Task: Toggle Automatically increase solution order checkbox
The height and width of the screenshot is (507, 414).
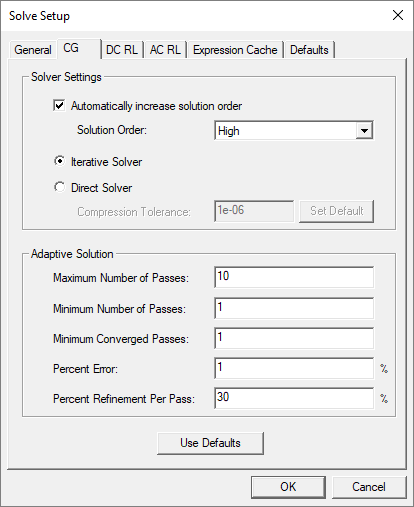Action: pos(59,106)
